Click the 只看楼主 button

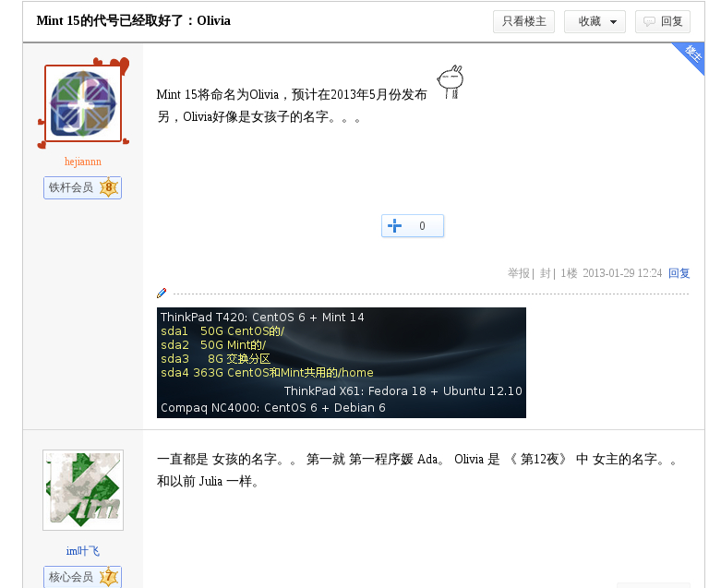(x=523, y=22)
